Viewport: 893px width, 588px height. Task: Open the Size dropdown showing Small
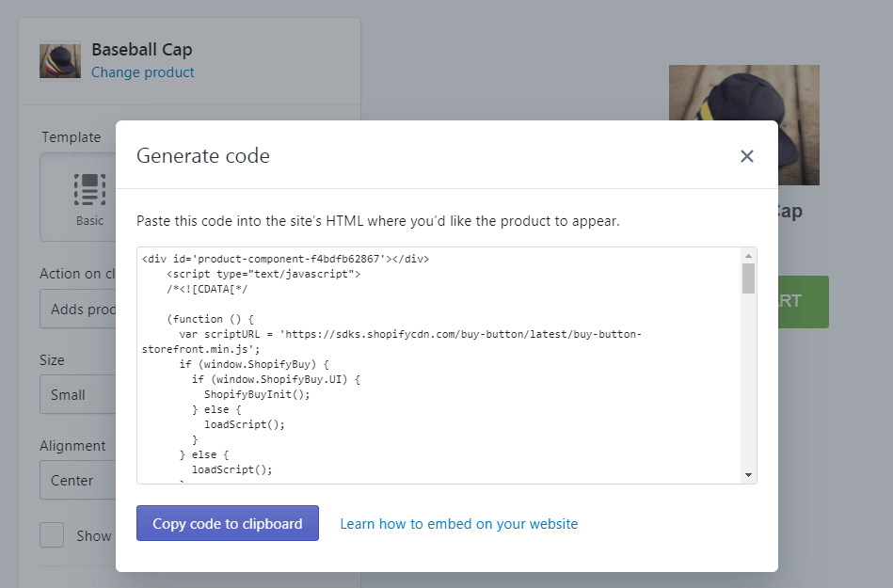[x=77, y=394]
